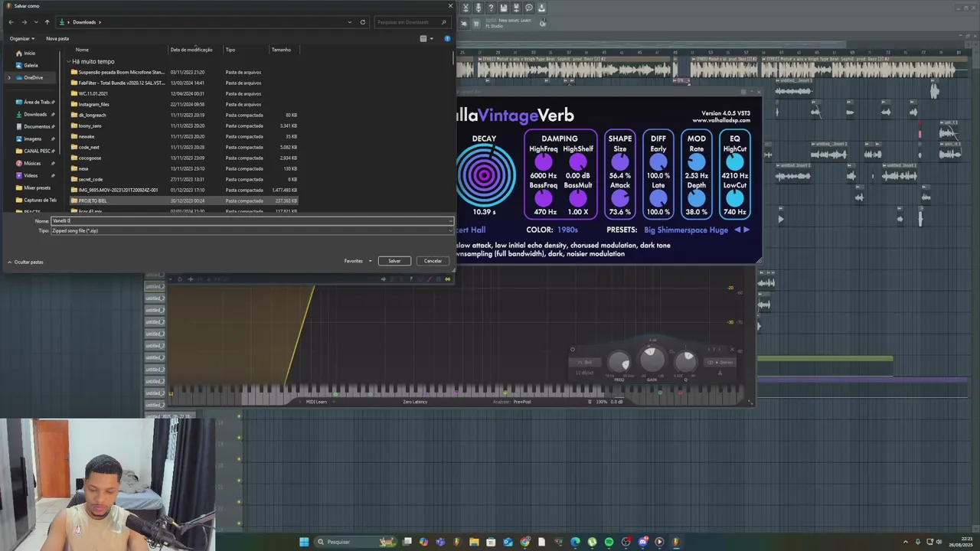Sort by the Tamanho column header
This screenshot has height=551, width=980.
point(281,50)
